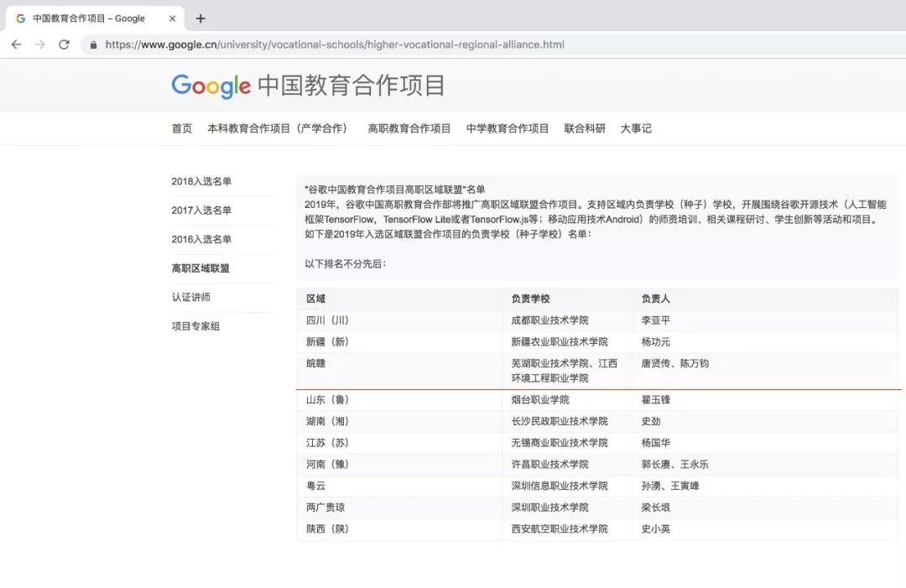Click the names 唐贤传、陈万钧

674,363
